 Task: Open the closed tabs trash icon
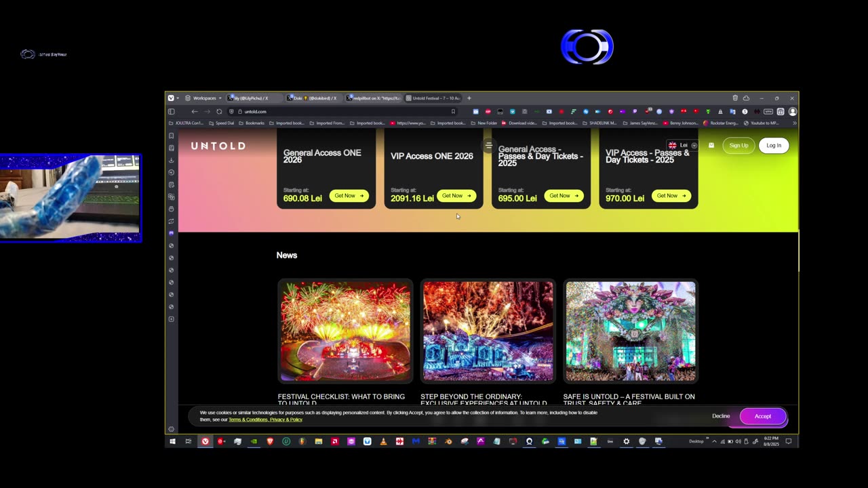[735, 98]
